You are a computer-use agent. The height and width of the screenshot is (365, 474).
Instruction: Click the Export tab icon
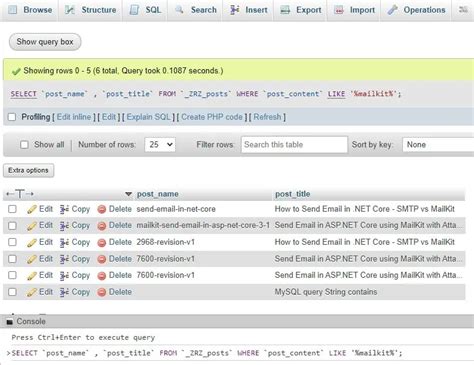click(285, 10)
